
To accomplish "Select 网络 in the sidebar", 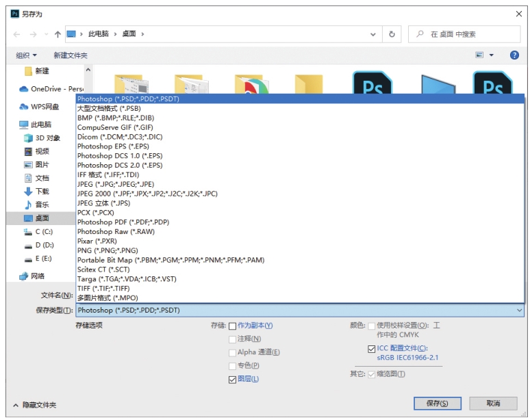I will coord(32,276).
